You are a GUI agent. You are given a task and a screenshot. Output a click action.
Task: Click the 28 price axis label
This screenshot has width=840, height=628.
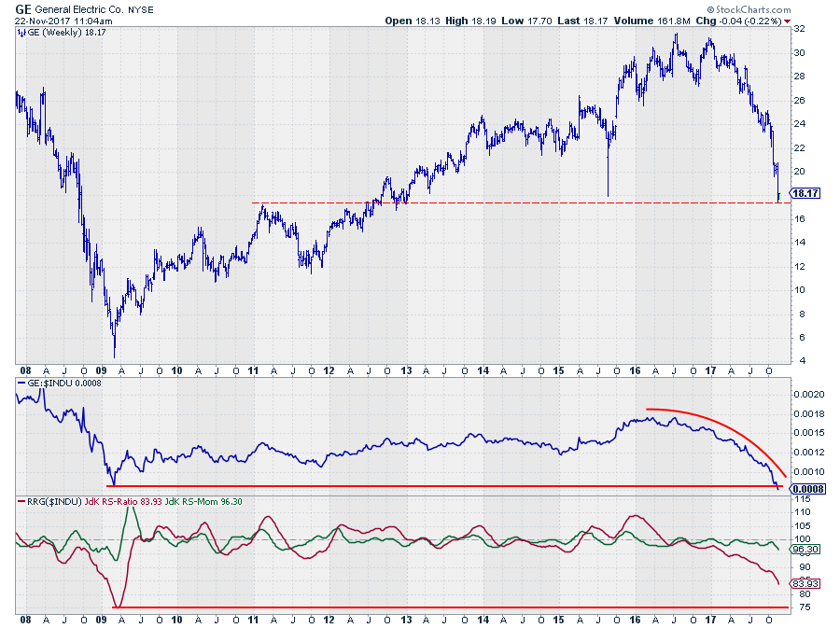[x=799, y=76]
